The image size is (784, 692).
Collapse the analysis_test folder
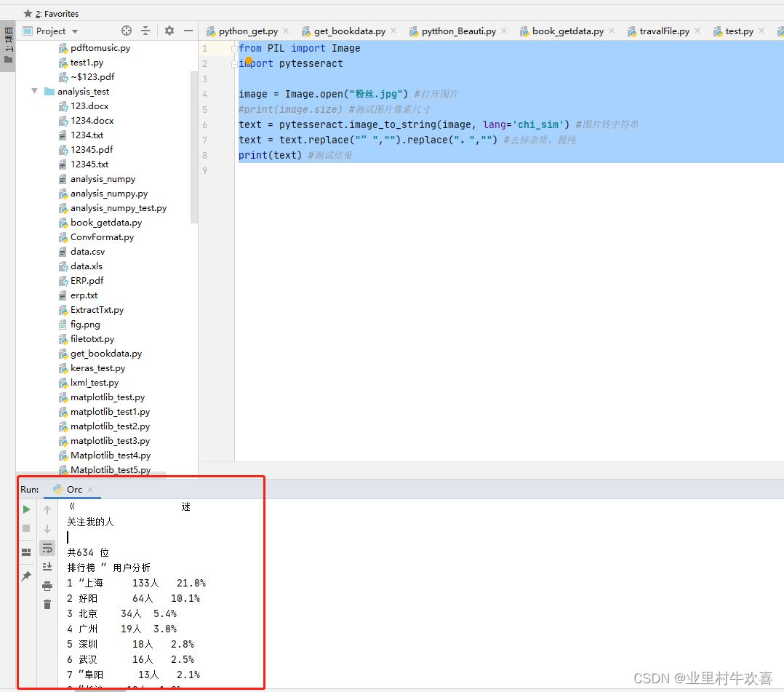34,92
